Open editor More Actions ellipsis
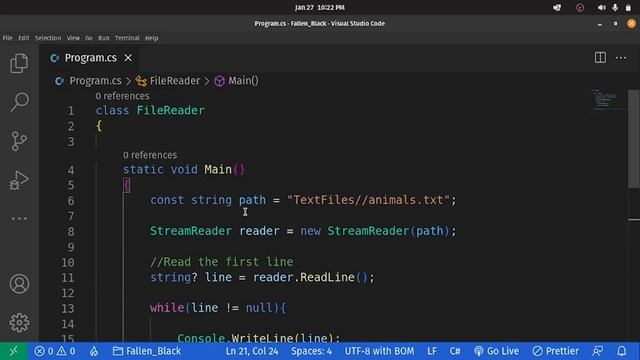Image resolution: width=640 pixels, height=360 pixels. (621, 58)
